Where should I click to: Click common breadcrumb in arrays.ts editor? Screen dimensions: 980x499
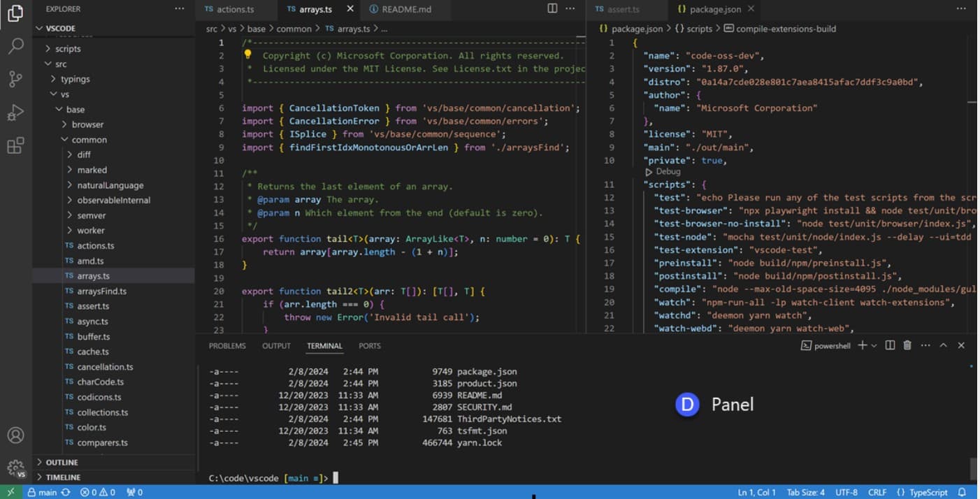[x=294, y=29]
